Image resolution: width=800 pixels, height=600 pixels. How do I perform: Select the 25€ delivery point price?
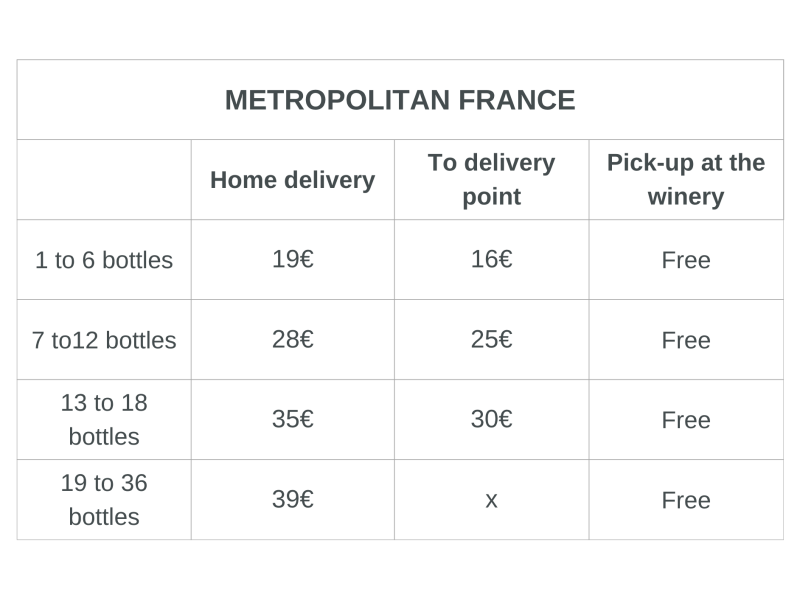pyautogui.click(x=491, y=339)
